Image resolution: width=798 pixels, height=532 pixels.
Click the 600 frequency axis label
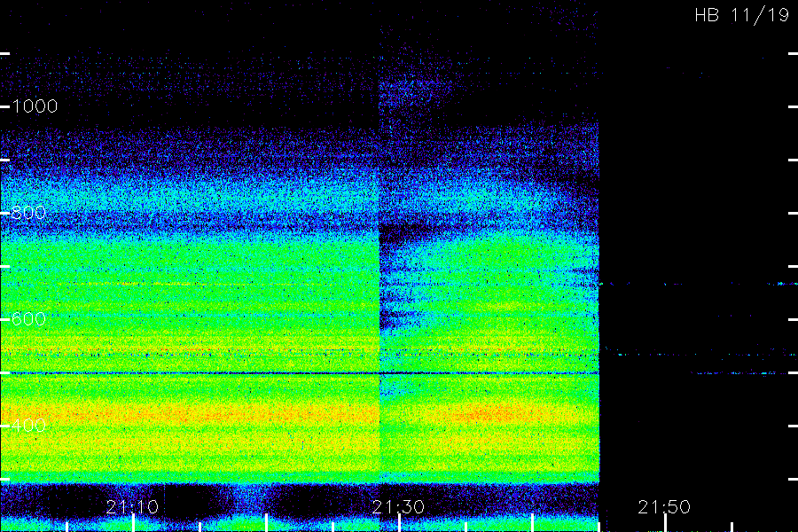[28, 318]
